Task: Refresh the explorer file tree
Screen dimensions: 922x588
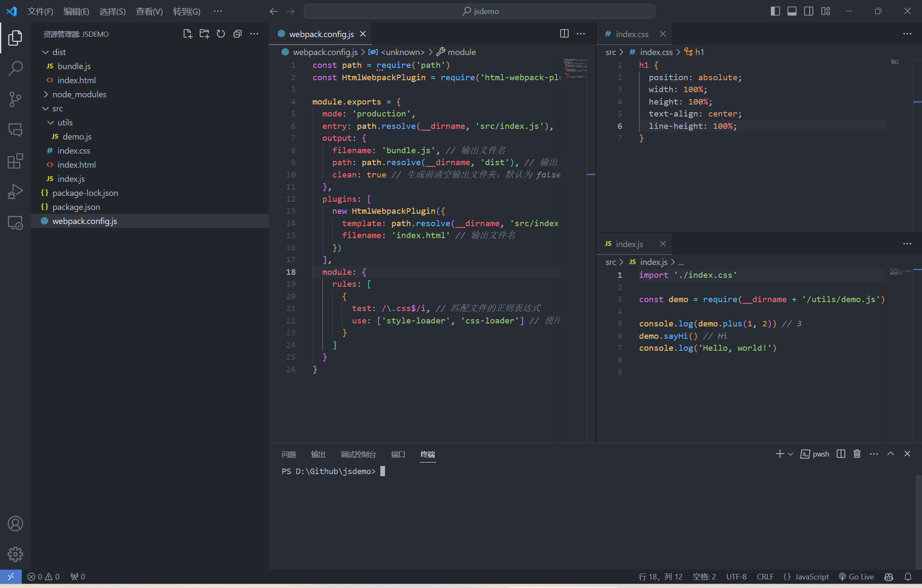Action: pyautogui.click(x=221, y=34)
